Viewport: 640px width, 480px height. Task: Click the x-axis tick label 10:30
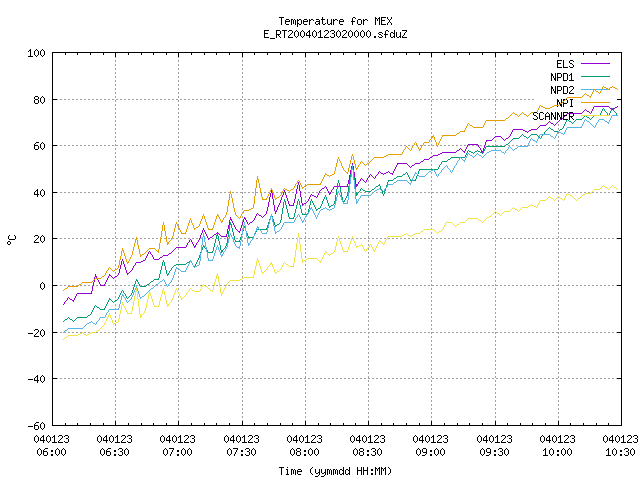pyautogui.click(x=620, y=452)
